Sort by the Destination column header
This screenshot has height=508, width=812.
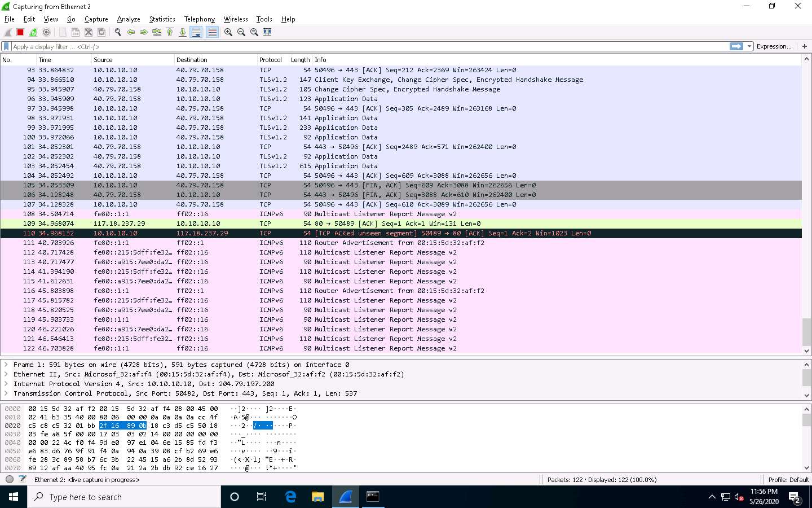(x=215, y=60)
